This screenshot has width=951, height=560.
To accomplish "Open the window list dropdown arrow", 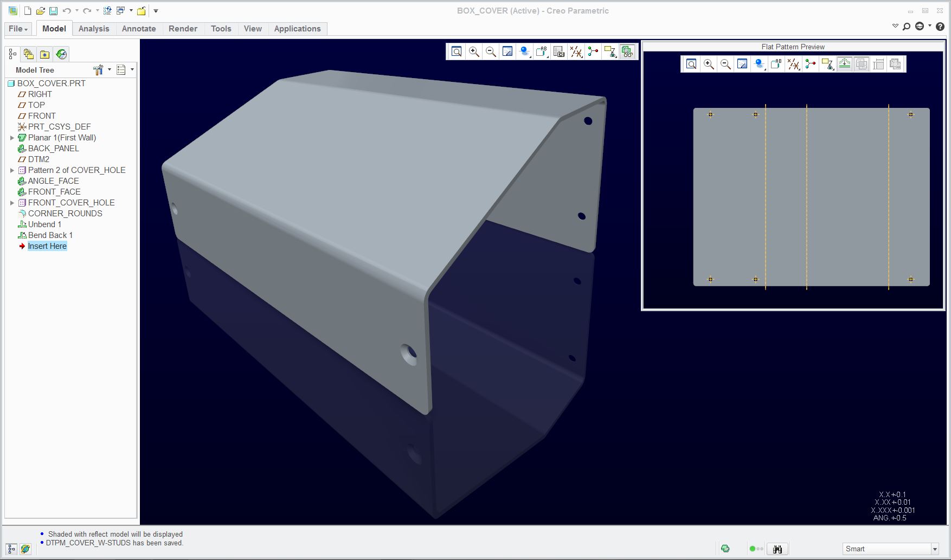I will [131, 11].
